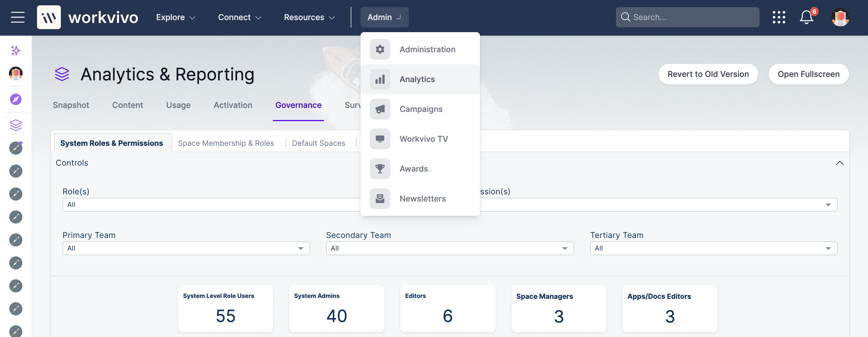Image resolution: width=868 pixels, height=337 pixels.
Task: Expand the Connect menu
Action: coord(240,17)
